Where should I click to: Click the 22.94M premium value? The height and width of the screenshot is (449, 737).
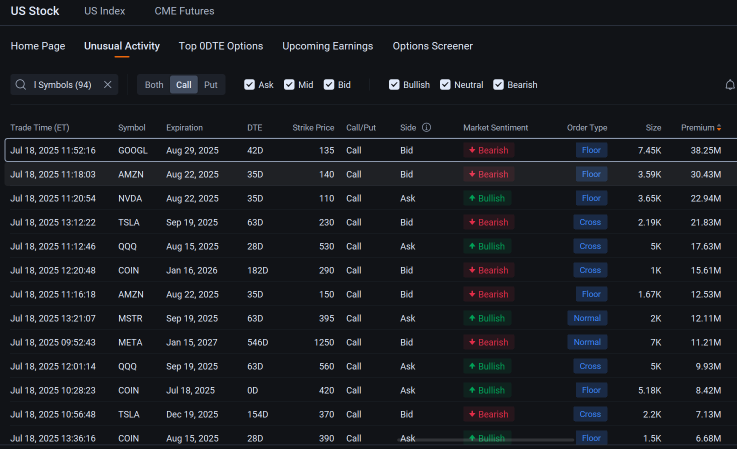point(706,198)
